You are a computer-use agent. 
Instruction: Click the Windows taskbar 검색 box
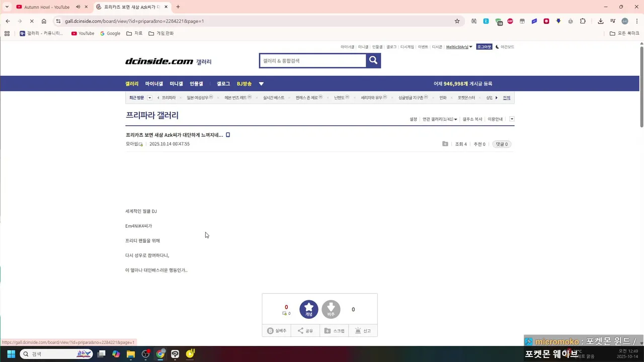point(56,354)
